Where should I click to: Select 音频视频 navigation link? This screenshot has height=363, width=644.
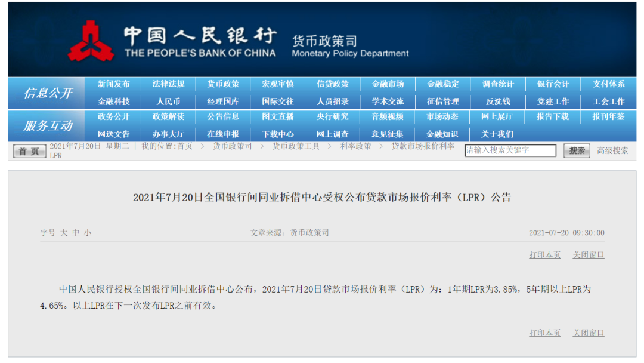tap(388, 117)
